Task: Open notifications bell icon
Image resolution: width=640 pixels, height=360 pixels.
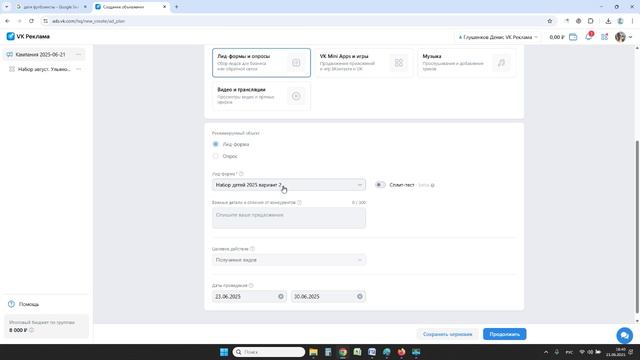Action: click(x=589, y=37)
